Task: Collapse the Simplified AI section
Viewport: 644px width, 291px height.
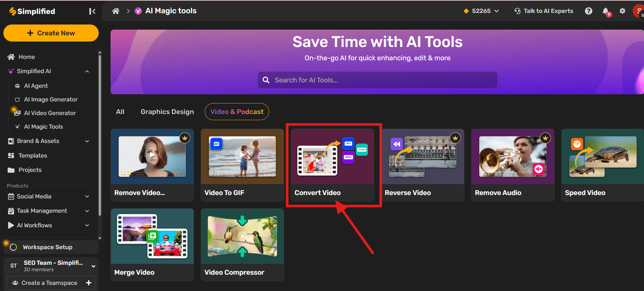Action: 87,71
